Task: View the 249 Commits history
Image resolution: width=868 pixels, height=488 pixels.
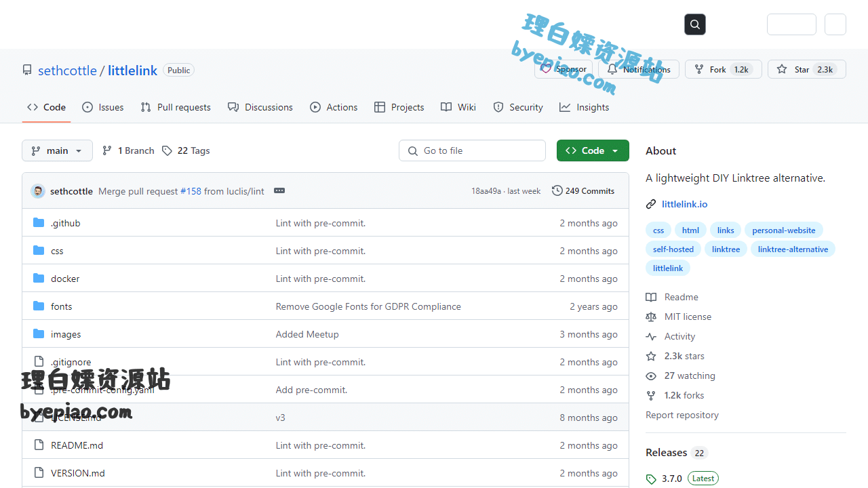Action: tap(583, 191)
